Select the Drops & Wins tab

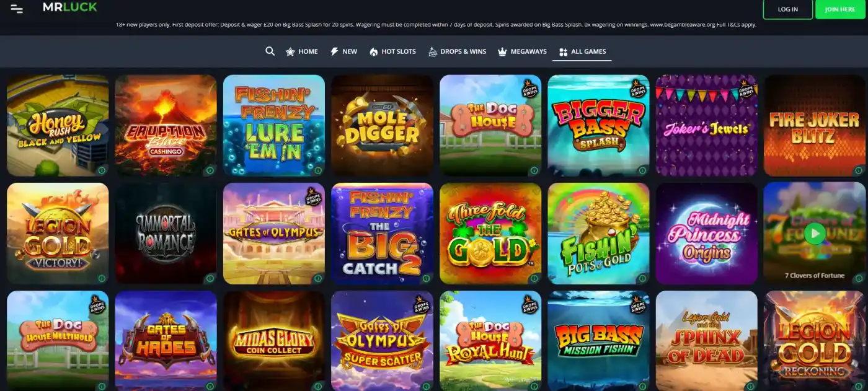[x=457, y=51]
